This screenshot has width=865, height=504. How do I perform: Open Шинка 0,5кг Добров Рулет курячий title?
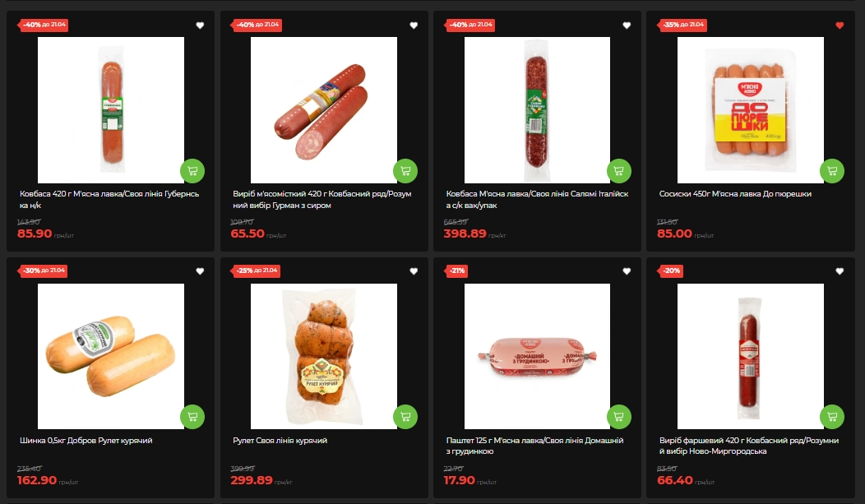point(86,441)
